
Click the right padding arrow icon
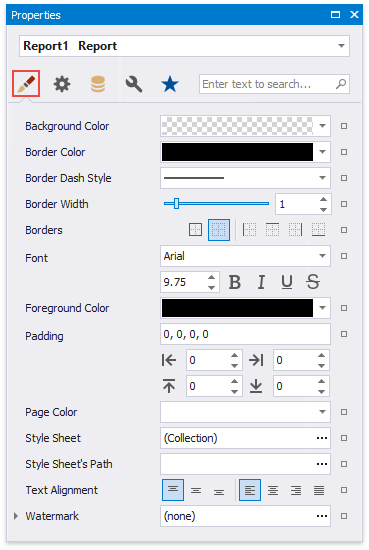click(256, 360)
